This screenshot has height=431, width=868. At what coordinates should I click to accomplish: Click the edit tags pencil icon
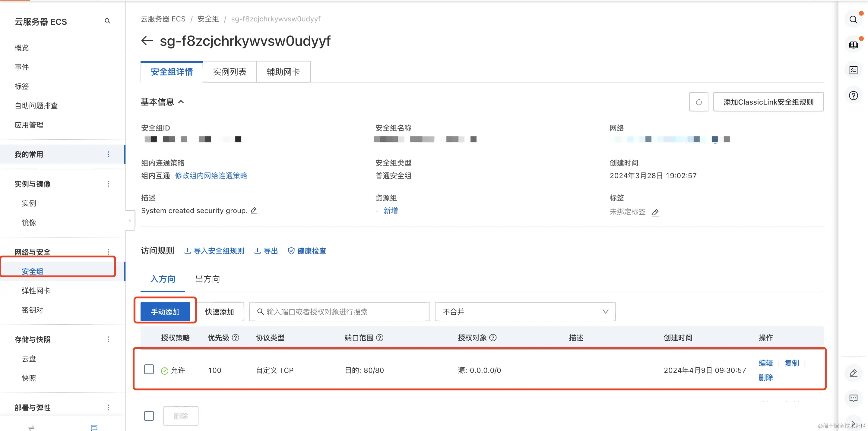(655, 212)
